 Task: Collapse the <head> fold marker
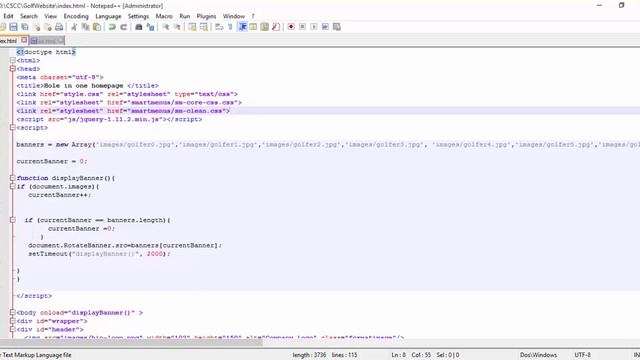point(13,69)
